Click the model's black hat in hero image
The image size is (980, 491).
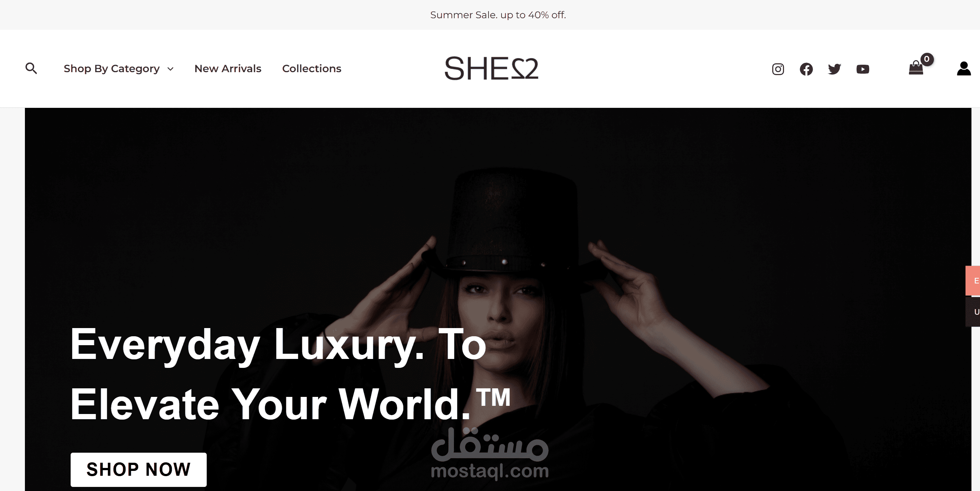512,225
